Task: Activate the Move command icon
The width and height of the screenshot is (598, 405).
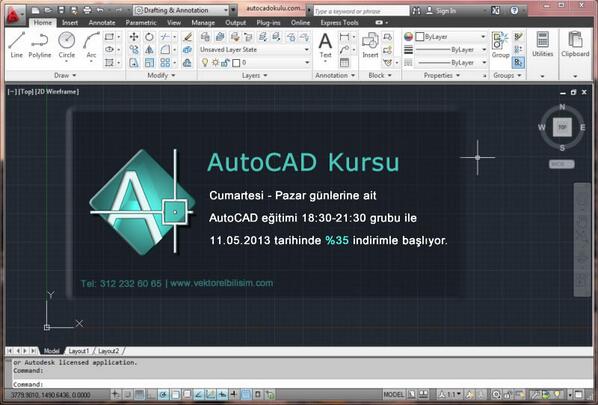Action: [134, 37]
